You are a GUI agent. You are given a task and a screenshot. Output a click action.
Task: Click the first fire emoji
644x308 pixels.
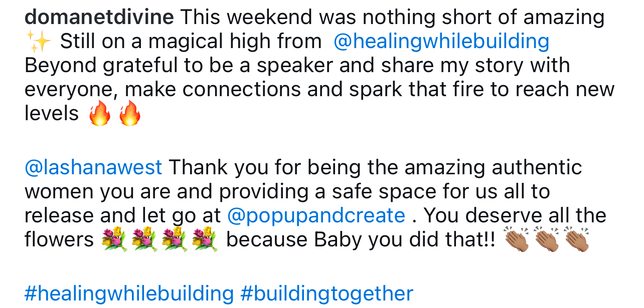99,114
